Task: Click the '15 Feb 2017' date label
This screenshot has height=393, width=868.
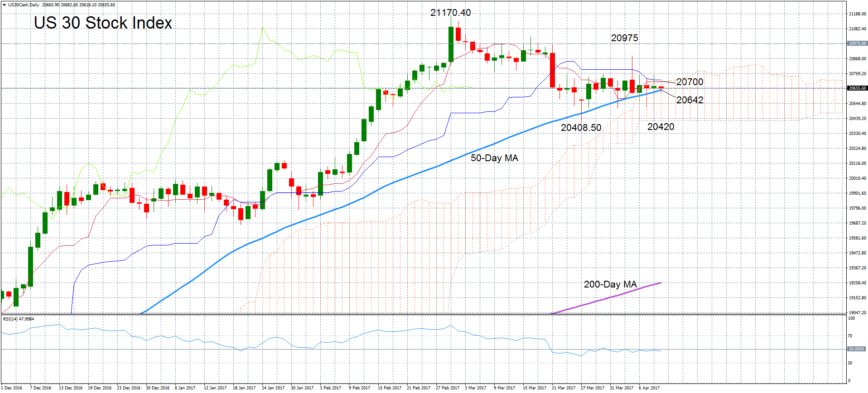Action: click(x=390, y=388)
